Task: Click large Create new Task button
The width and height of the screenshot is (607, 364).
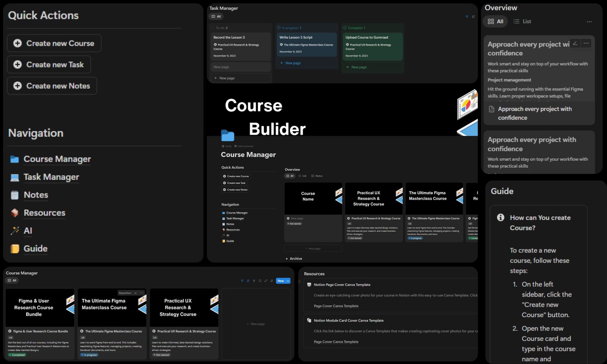Action: click(49, 64)
